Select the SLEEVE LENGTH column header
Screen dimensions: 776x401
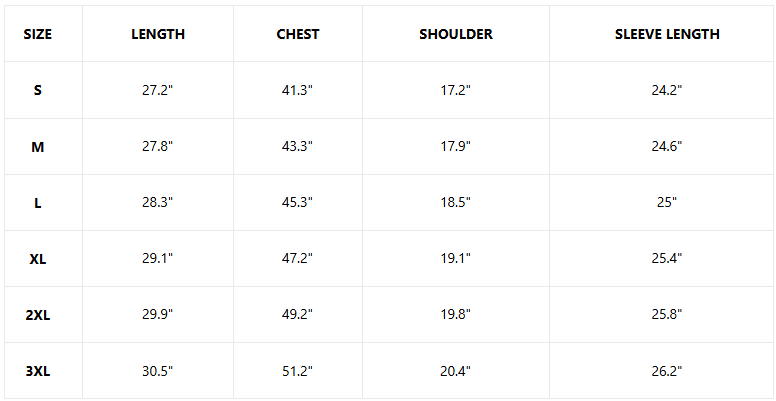[x=667, y=34]
